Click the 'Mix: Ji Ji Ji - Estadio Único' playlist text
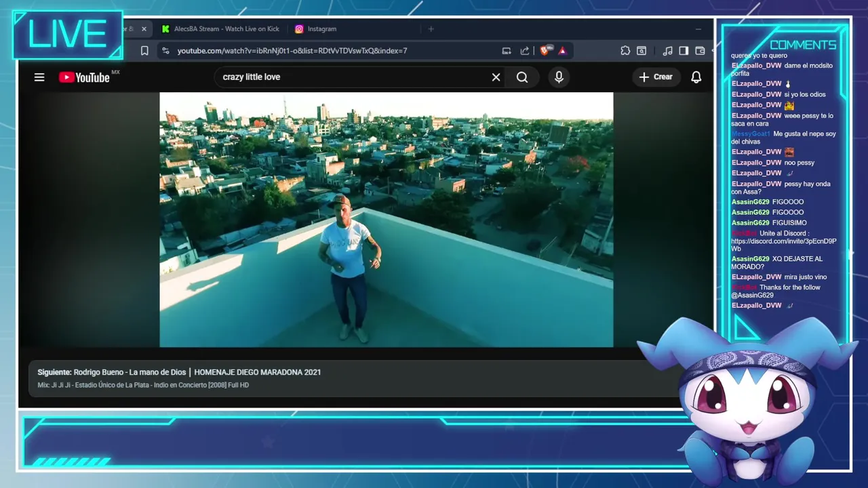Screen dimensions: 868x488 coord(143,385)
